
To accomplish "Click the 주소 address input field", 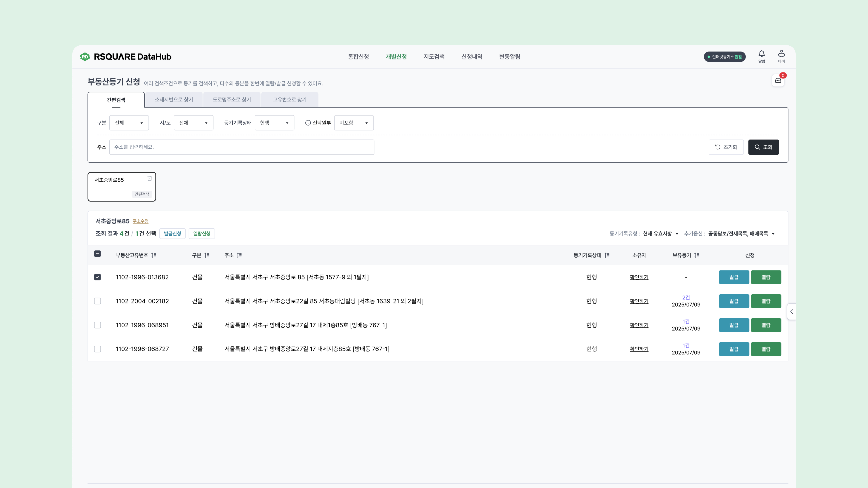I will click(241, 147).
